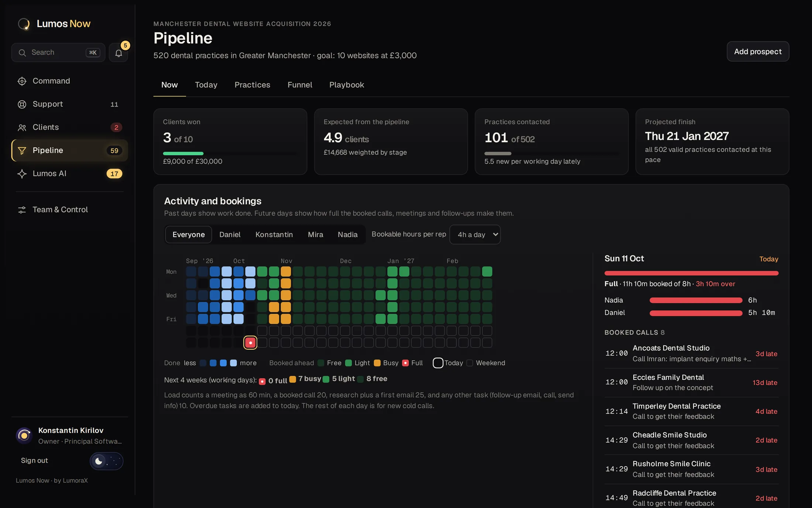Open the Ancoats Dental Studio call
This screenshot has width=812, height=508.
pos(691,354)
